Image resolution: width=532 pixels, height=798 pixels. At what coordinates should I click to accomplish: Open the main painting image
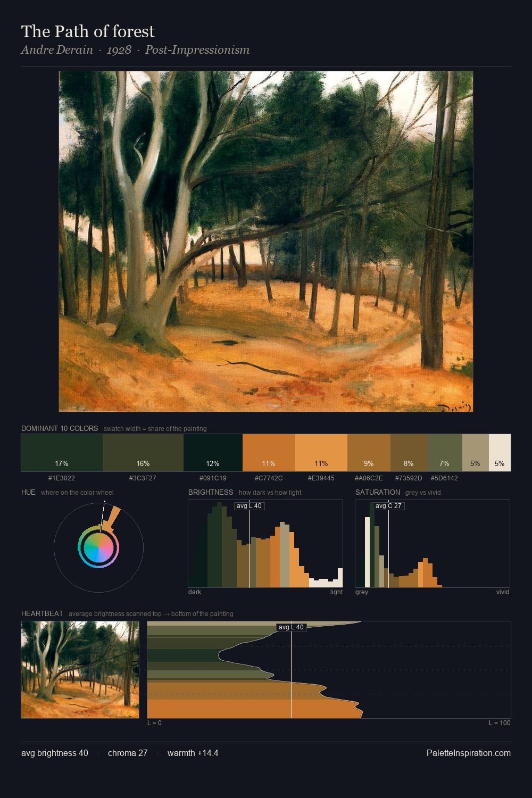[x=266, y=242]
